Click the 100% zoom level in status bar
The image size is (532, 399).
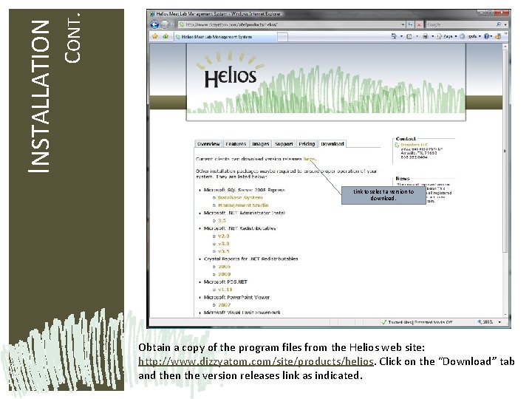pyautogui.click(x=485, y=322)
